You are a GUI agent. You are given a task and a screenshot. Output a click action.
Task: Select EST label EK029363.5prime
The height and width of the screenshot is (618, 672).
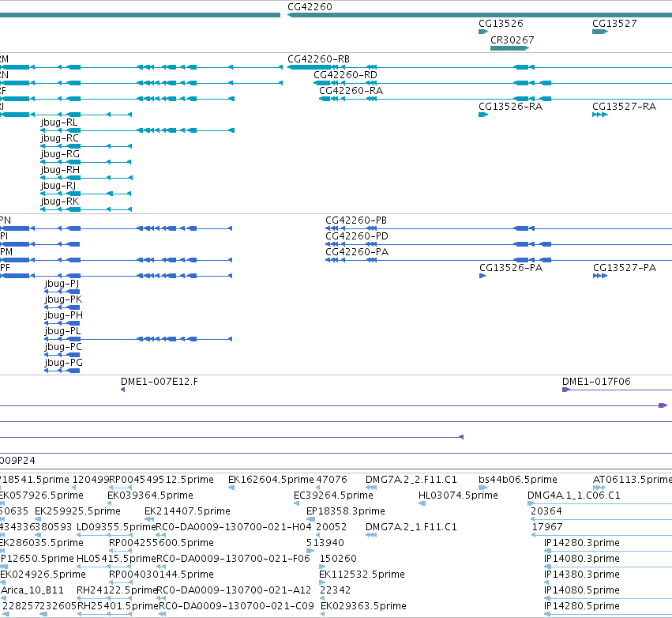click(363, 606)
